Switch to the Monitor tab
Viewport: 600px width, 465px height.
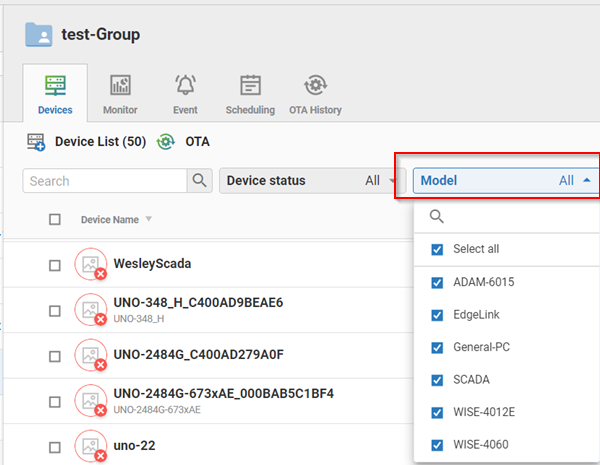tap(120, 94)
